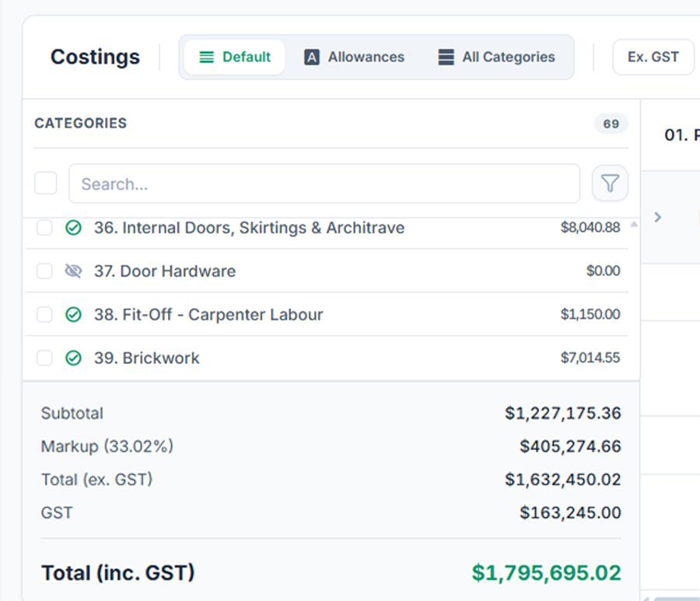The image size is (700, 601).
Task: Open 38. Fit-Off - Carpenter Labour category
Action: [208, 315]
